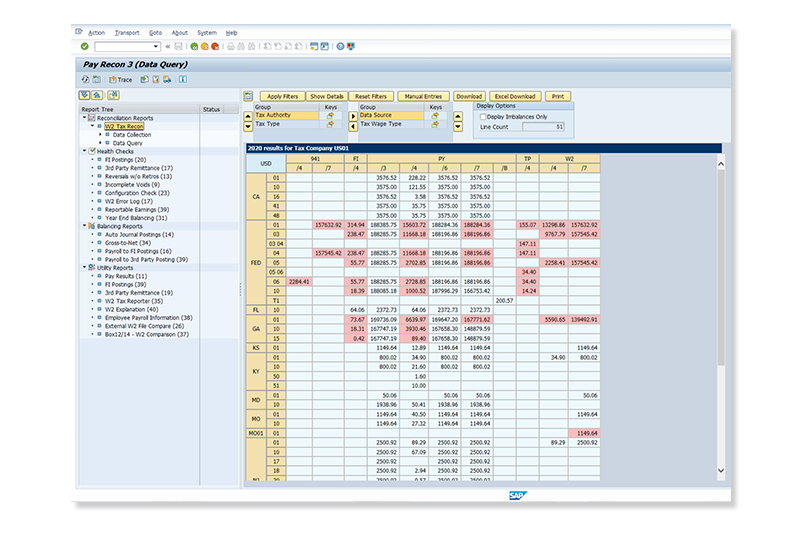Click the icon left of Apply Filters
The width and height of the screenshot is (800, 534).
(248, 96)
